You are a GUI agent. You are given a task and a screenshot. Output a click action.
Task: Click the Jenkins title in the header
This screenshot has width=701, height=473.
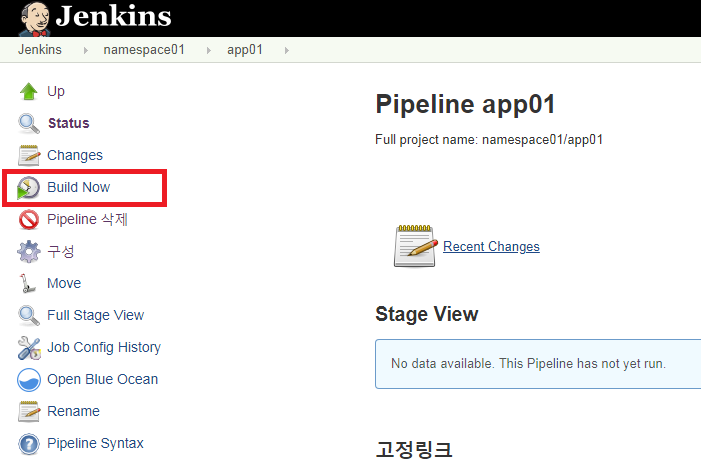(x=114, y=16)
